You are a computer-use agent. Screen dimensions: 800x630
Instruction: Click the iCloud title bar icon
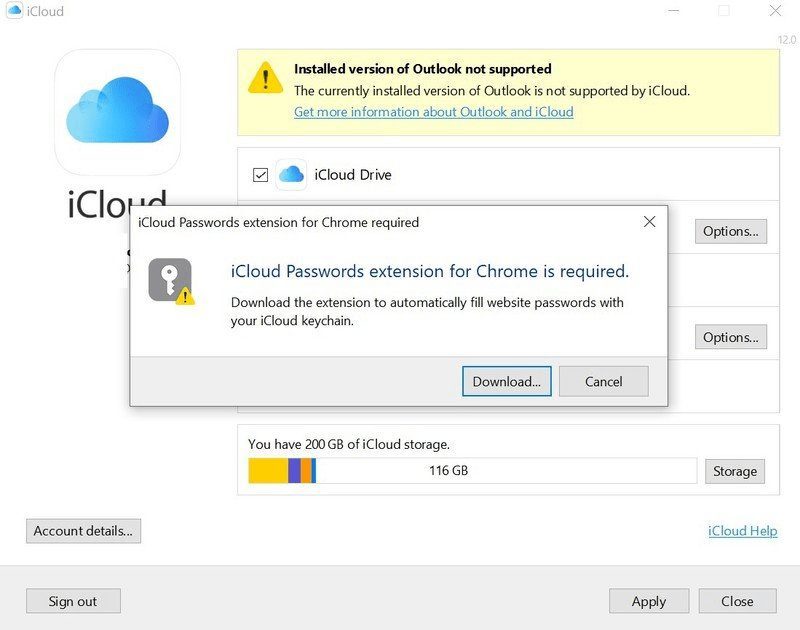(x=14, y=11)
